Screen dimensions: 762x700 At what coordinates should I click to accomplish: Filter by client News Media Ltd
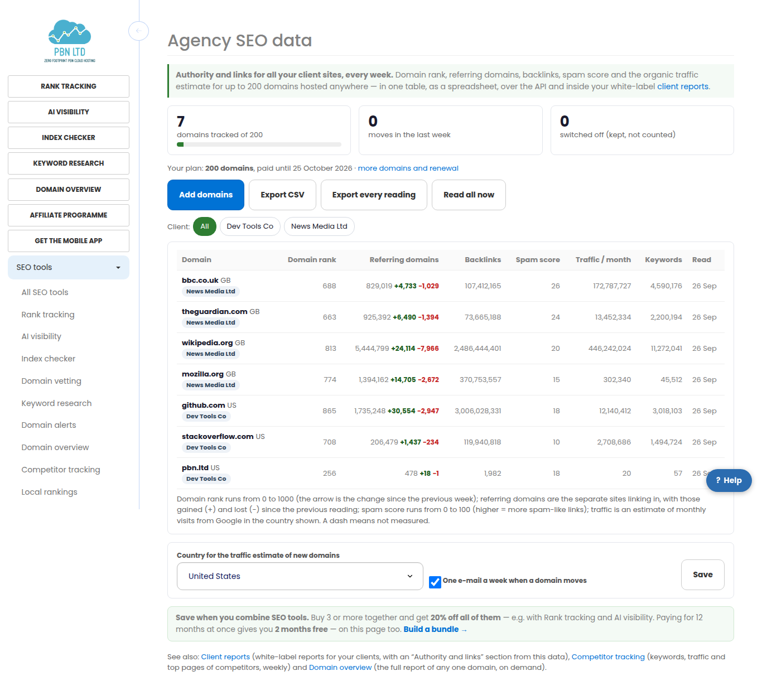319,226
